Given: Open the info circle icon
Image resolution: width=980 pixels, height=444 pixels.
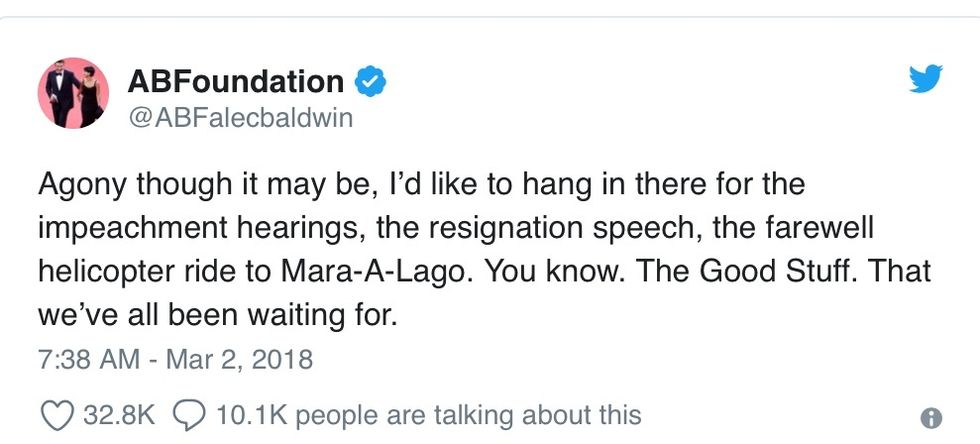Looking at the screenshot, I should click(x=929, y=417).
